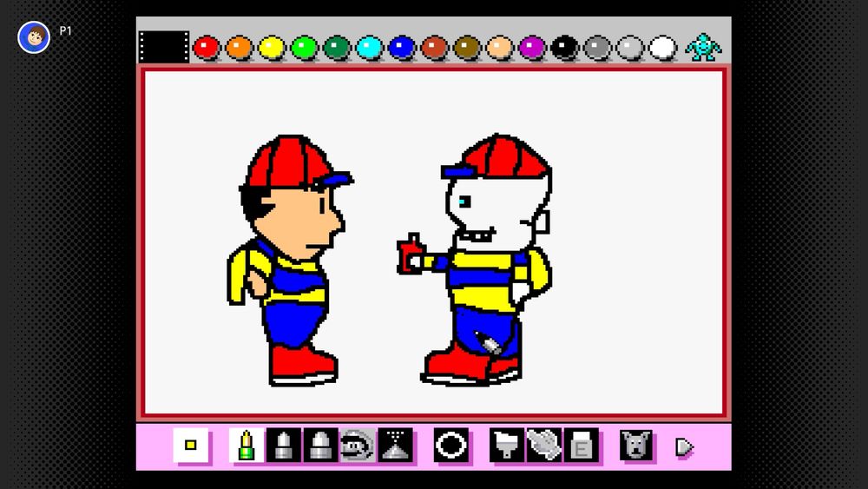This screenshot has height=489, width=868.
Task: Choose the circle shape tool
Action: [x=451, y=445]
